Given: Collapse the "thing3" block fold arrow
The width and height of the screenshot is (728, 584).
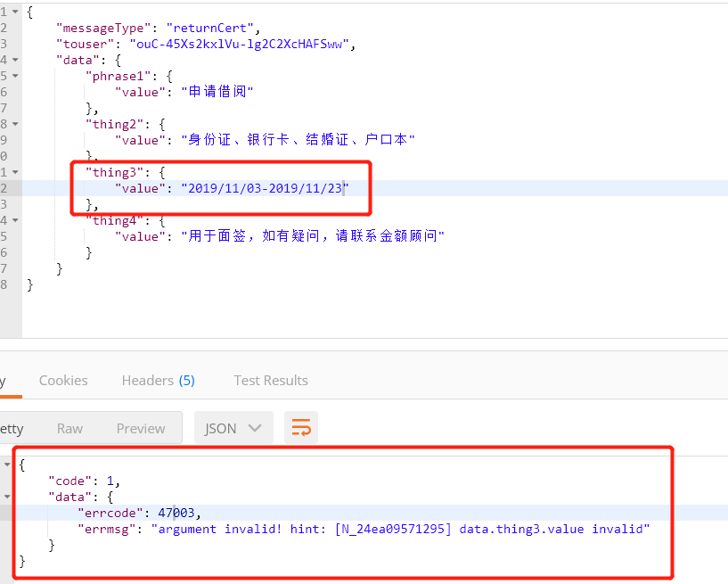Looking at the screenshot, I should pos(15,172).
